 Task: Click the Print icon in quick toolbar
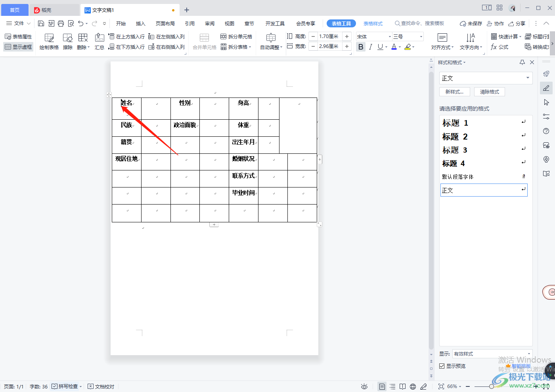coord(61,23)
